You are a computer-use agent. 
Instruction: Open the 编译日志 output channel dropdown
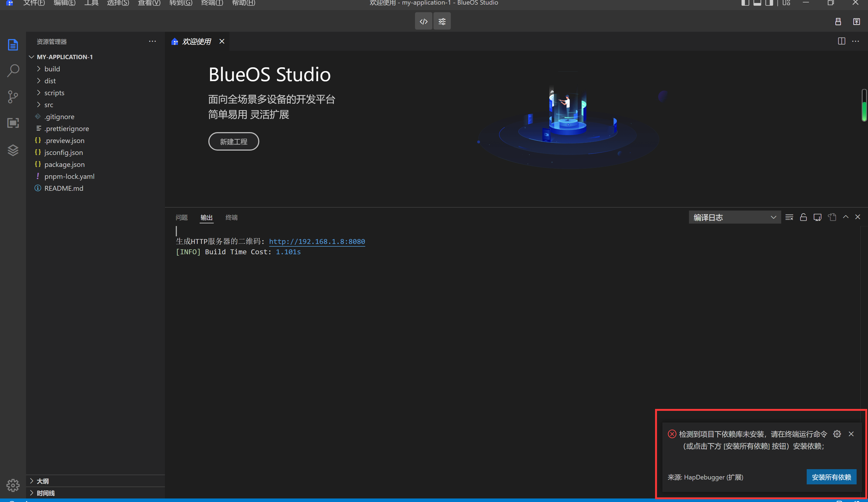pos(735,217)
